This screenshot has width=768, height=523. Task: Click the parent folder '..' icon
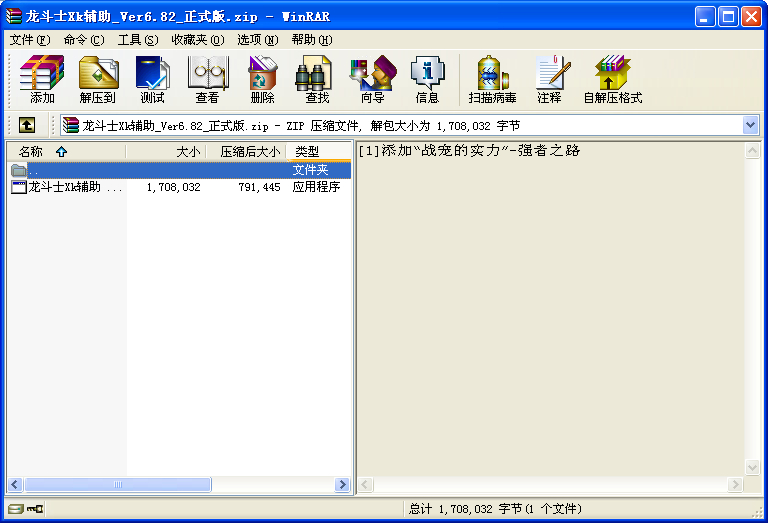(19, 170)
